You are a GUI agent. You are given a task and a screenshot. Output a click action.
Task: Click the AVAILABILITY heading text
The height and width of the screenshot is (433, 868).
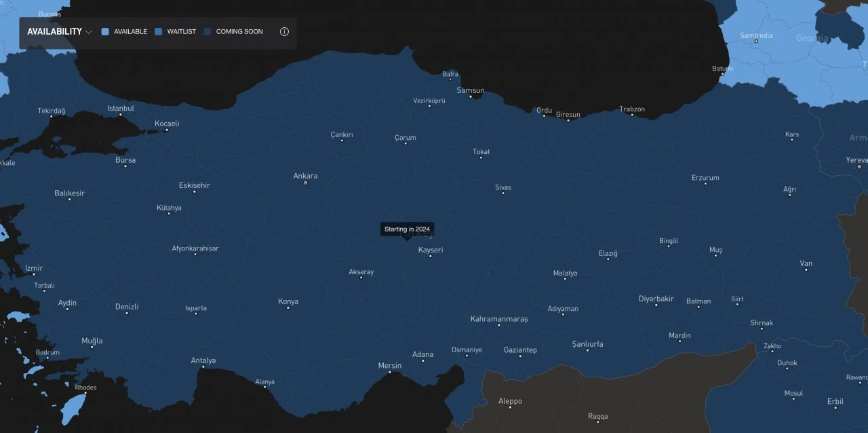coord(54,32)
